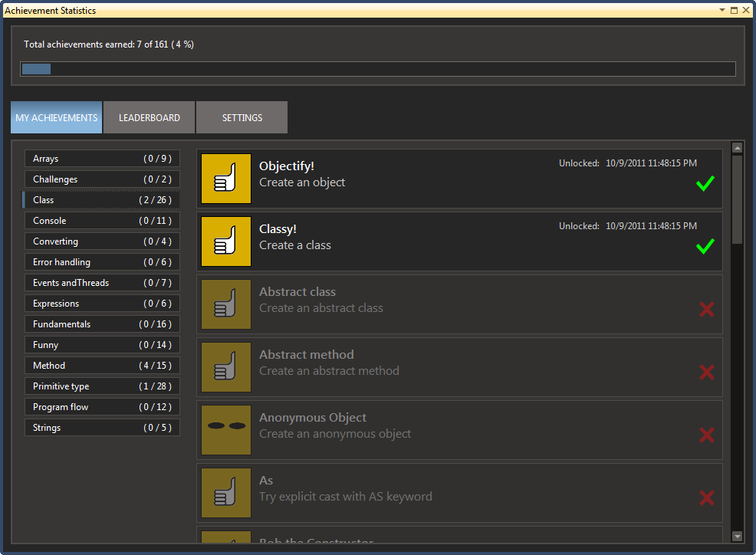Image resolution: width=756 pixels, height=555 pixels.
Task: Select the My Achievements tab
Action: (57, 118)
